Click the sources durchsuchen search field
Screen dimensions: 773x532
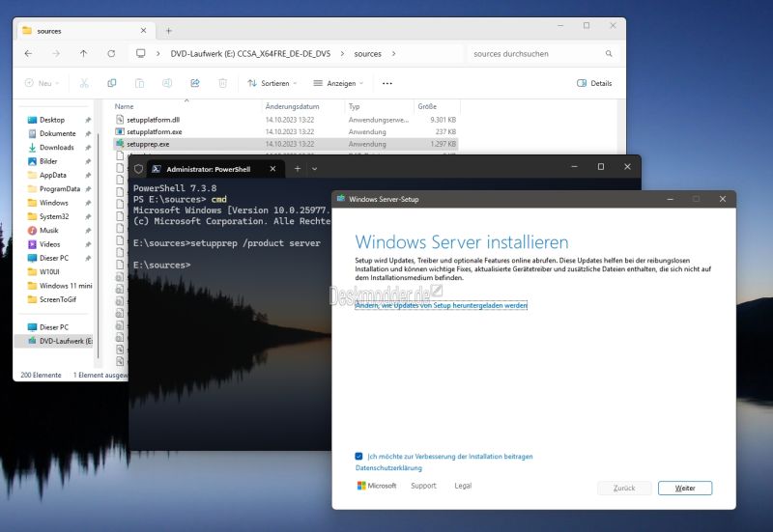click(x=536, y=54)
